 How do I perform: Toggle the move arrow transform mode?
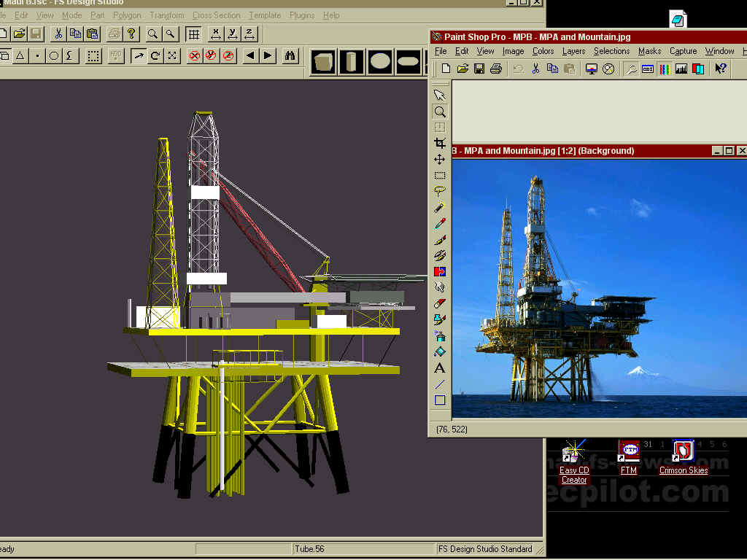[138, 55]
